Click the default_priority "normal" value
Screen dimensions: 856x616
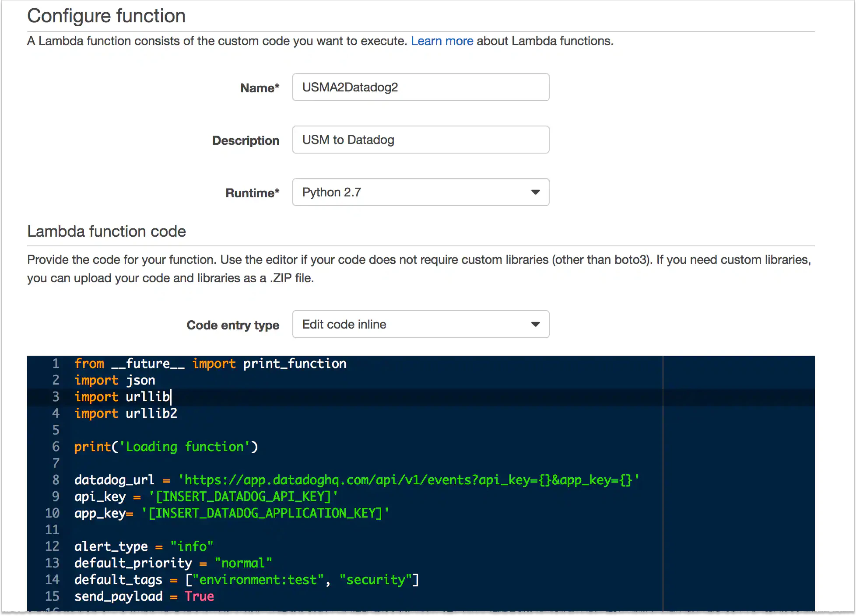243,563
